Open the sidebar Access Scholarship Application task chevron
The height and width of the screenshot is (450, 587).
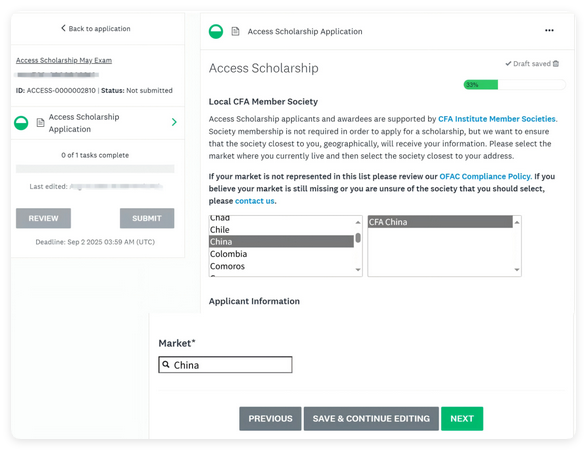[174, 122]
